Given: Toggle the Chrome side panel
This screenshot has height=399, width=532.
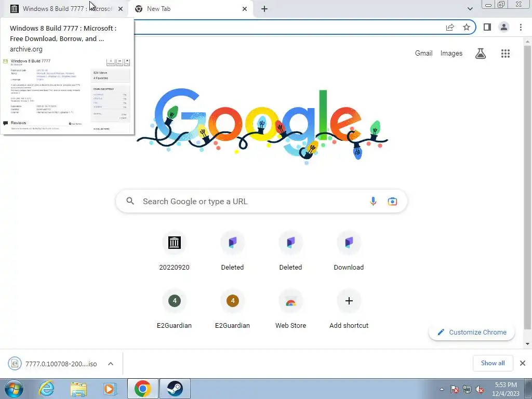Looking at the screenshot, I should tap(487, 27).
